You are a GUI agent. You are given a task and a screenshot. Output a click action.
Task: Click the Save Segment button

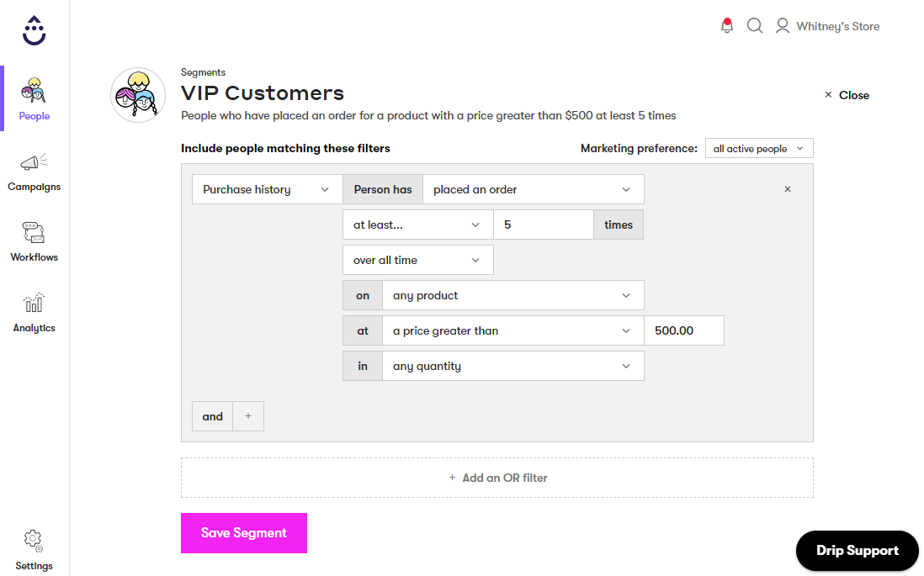tap(243, 532)
